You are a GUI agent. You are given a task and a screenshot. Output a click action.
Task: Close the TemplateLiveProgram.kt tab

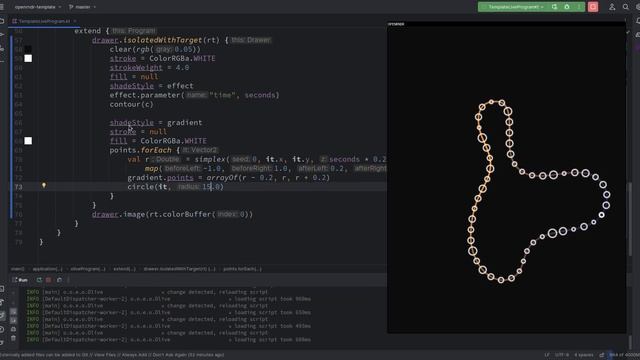75,21
